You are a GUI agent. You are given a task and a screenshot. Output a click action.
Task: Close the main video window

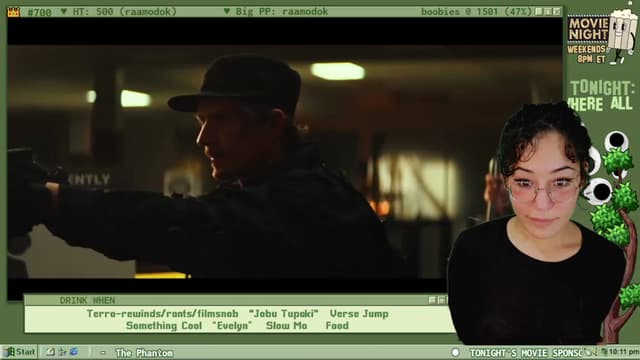pos(557,11)
